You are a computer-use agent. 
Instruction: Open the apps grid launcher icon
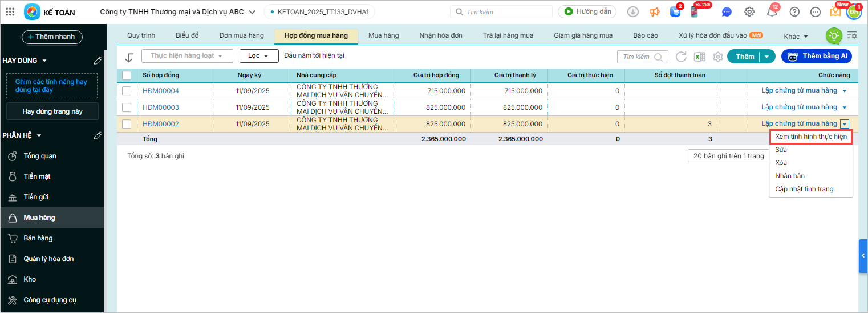(x=10, y=12)
